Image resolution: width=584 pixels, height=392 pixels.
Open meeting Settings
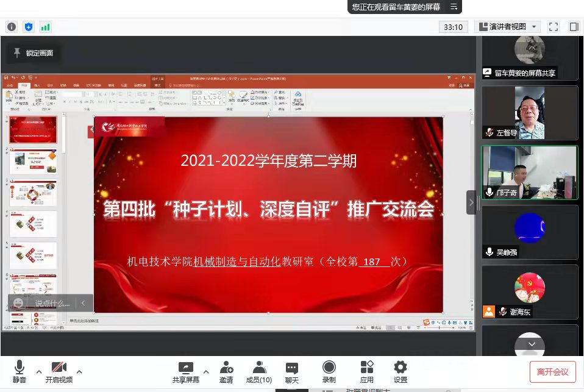pyautogui.click(x=401, y=372)
